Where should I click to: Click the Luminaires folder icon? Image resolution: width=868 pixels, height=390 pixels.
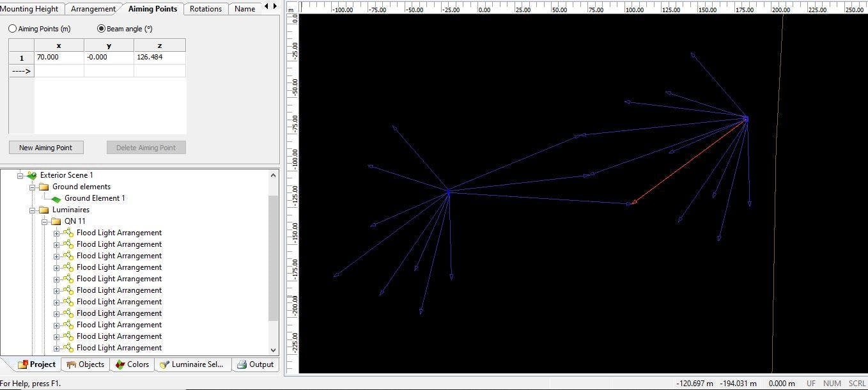(x=43, y=210)
